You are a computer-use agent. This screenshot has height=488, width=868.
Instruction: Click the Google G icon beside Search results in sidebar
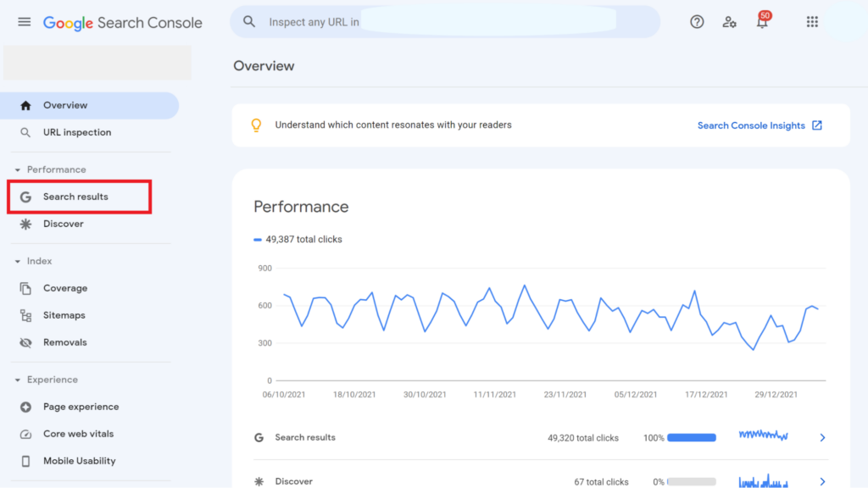coord(25,197)
